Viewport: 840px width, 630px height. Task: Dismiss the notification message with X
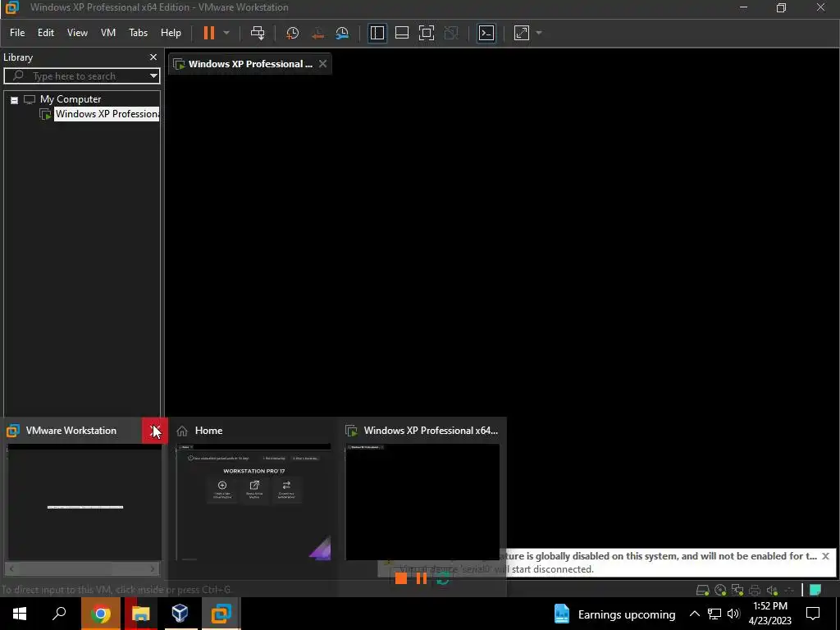pos(825,556)
